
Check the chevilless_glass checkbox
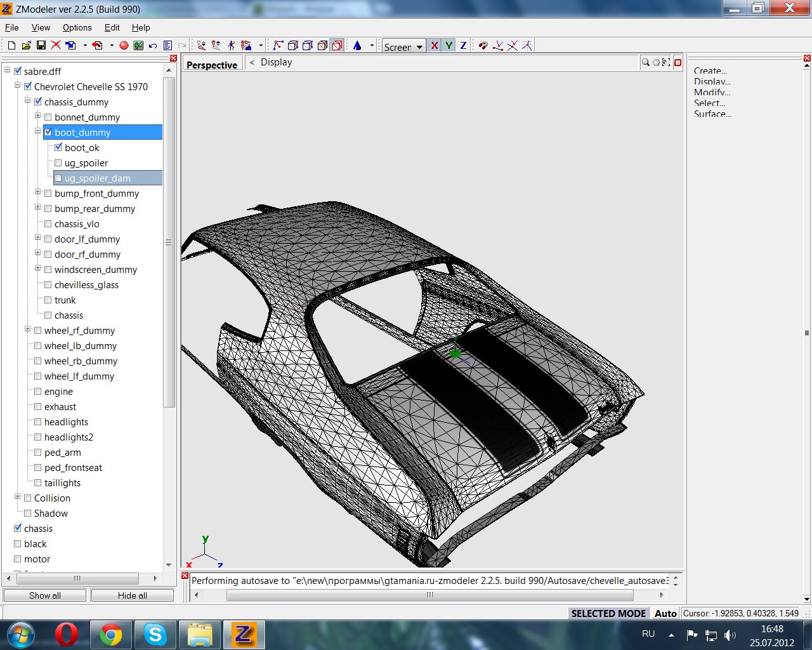(48, 284)
